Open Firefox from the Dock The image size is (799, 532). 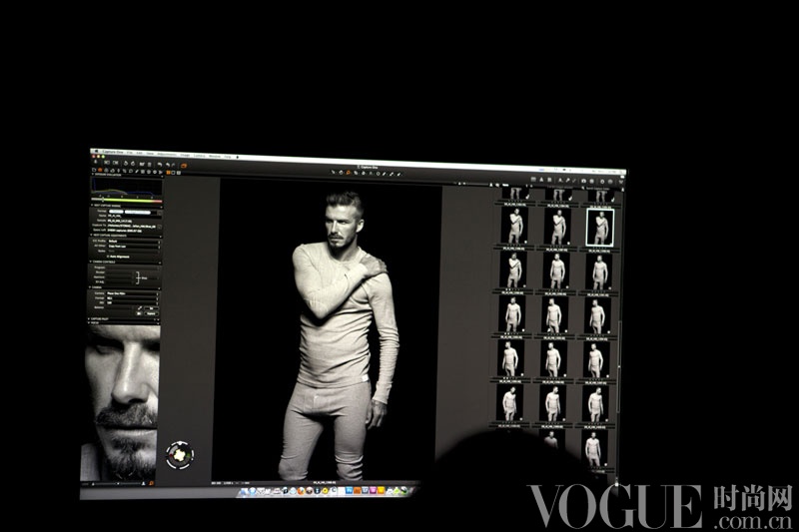302,491
